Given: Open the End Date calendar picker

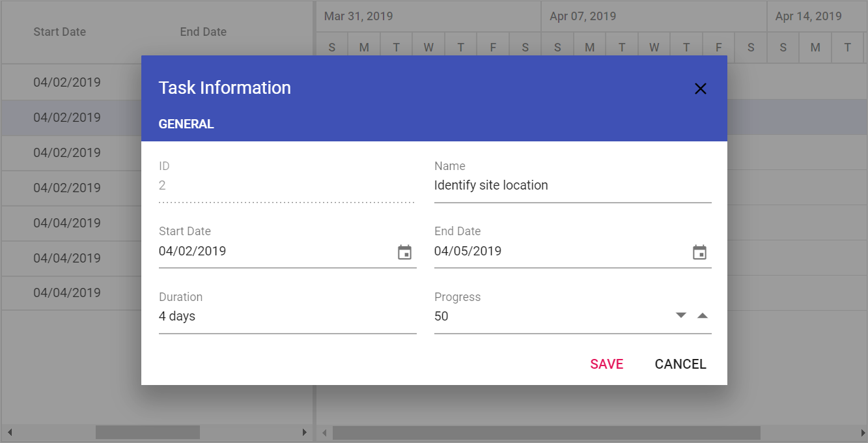Looking at the screenshot, I should pyautogui.click(x=699, y=253).
